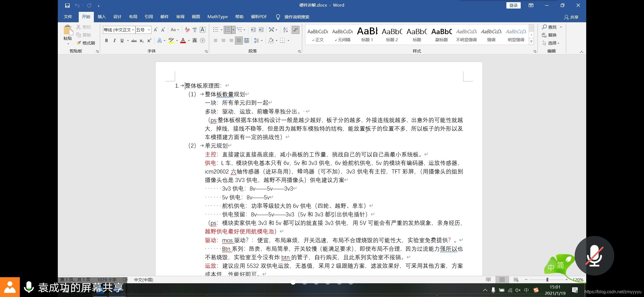Image resolution: width=644 pixels, height=297 pixels.
Task: Clear all formatting with the eraser icon
Action: [187, 30]
